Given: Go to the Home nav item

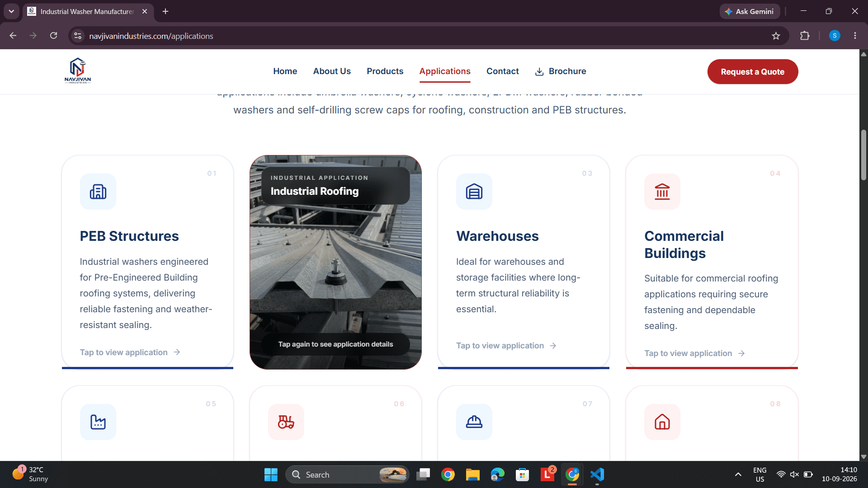Looking at the screenshot, I should click(x=285, y=71).
